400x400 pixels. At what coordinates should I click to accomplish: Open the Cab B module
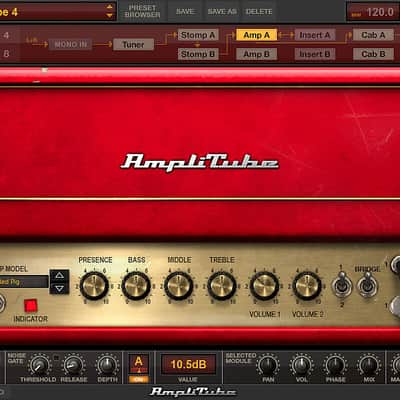(x=373, y=54)
